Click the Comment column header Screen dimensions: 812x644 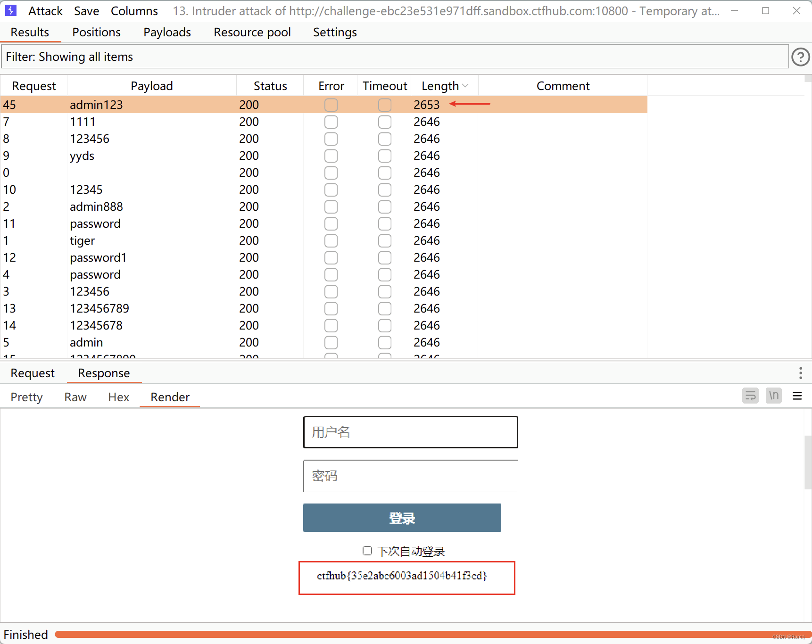(563, 86)
